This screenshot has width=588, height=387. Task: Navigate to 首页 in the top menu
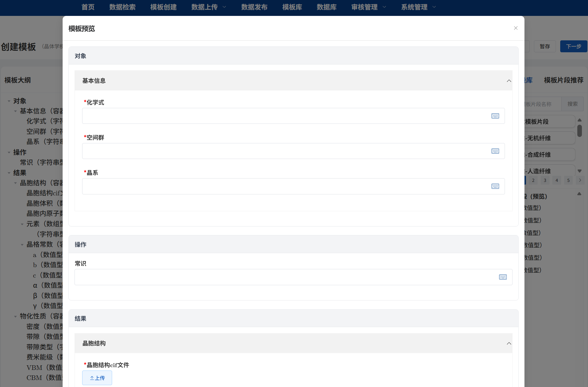click(x=88, y=7)
